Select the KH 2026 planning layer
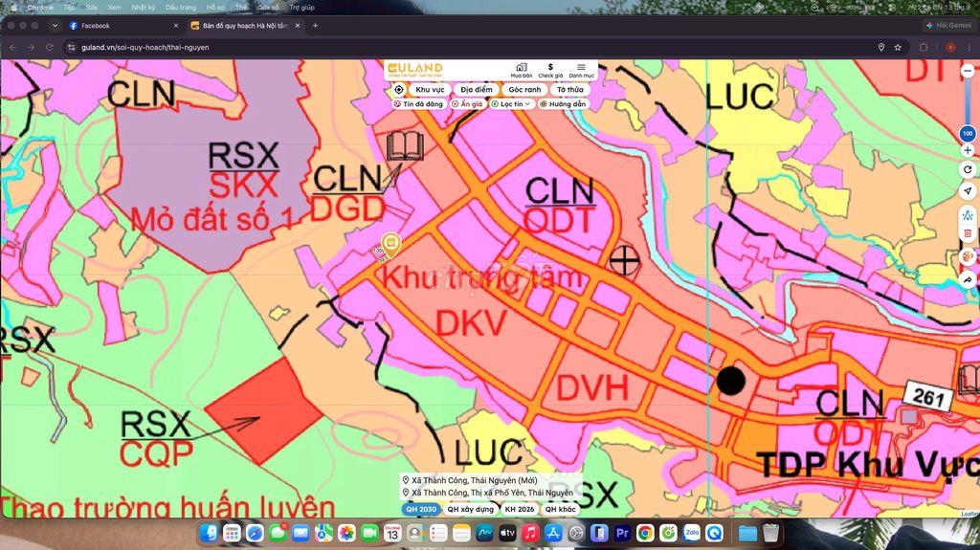The image size is (980, 550). pos(520,510)
